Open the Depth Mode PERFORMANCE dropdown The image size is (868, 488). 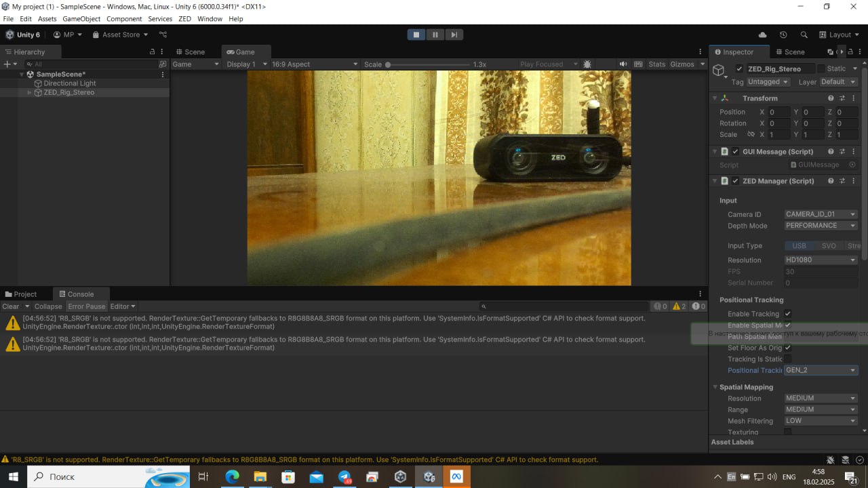821,226
